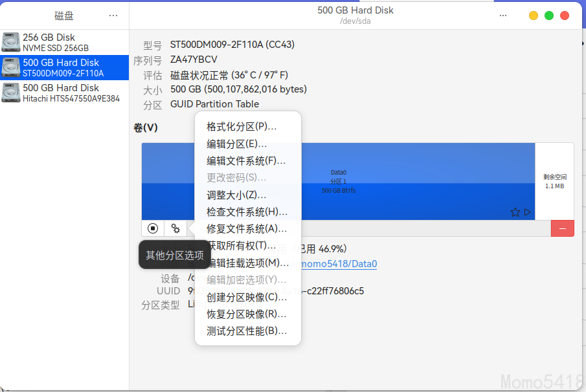The width and height of the screenshot is (586, 392).
Task: Click the red minus delete partition button
Action: (562, 228)
